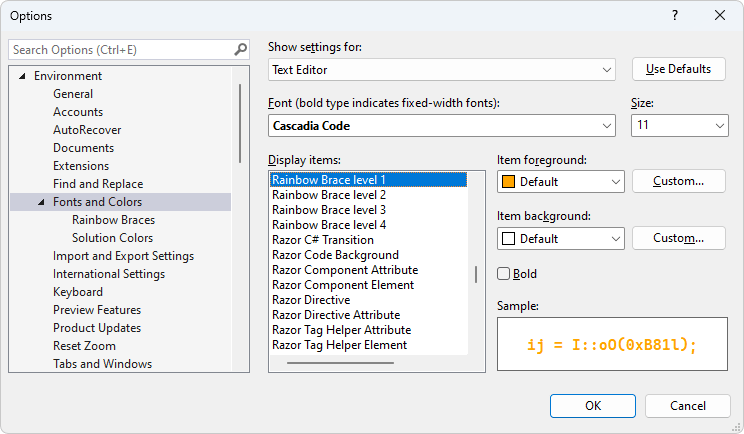Click the Use Defaults button
The width and height of the screenshot is (744, 434).
(679, 69)
